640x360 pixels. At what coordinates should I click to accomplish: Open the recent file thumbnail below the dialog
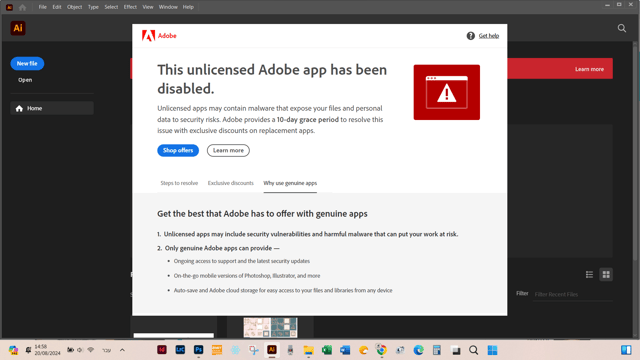270,327
